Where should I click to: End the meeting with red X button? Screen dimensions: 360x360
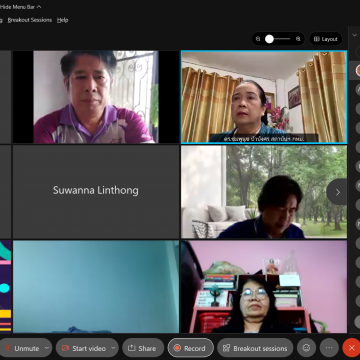point(351,348)
